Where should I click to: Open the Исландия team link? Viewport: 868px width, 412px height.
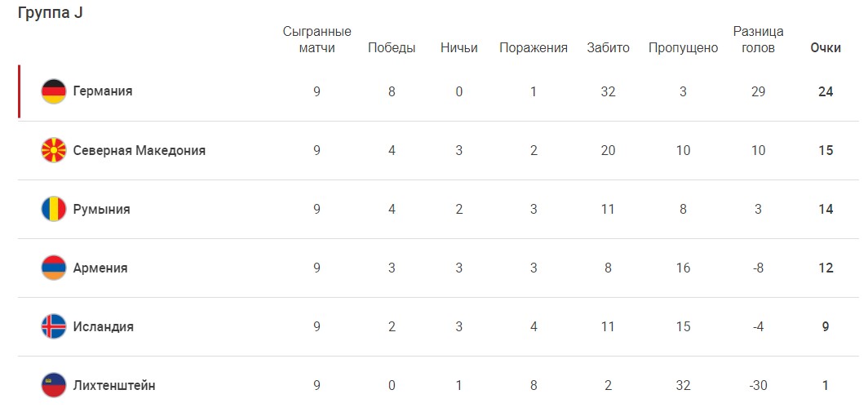(x=104, y=326)
